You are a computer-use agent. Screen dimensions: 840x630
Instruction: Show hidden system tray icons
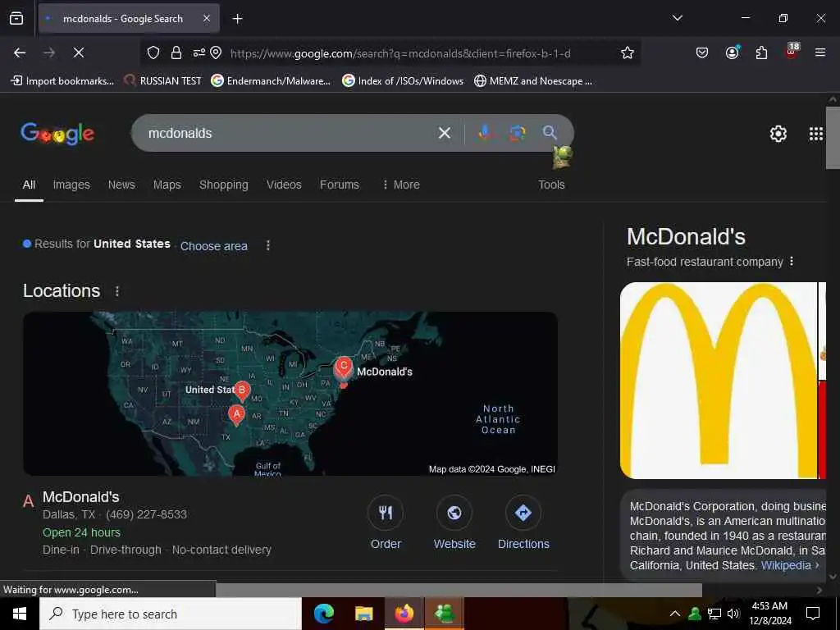(675, 614)
